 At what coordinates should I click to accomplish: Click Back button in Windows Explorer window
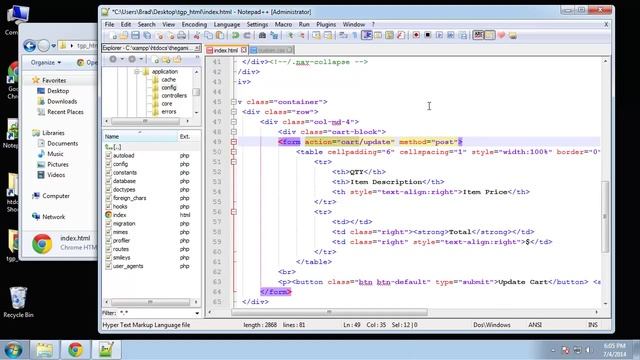click(29, 45)
